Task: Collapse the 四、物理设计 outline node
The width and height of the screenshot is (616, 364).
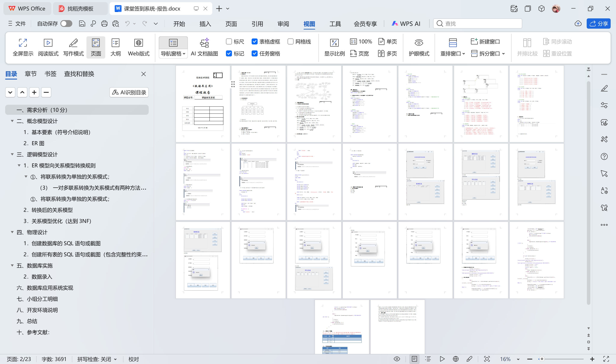Action: tap(12, 232)
